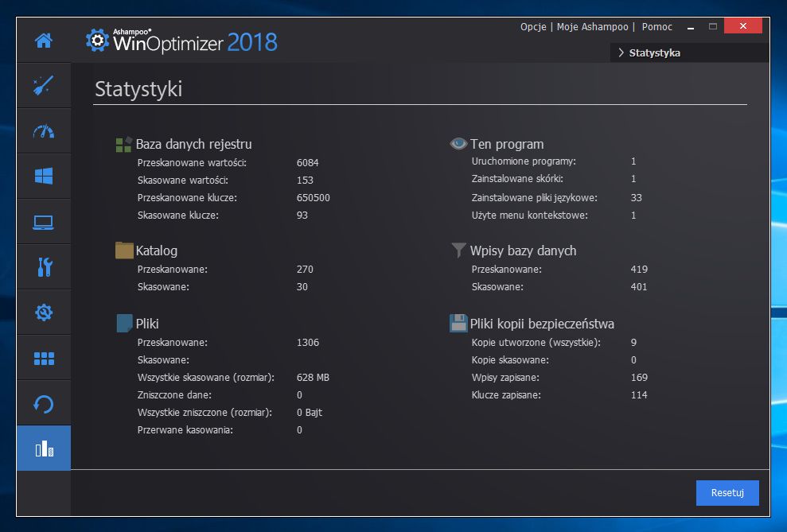Select the wrench tools sidebar icon
The image size is (787, 532).
point(44,267)
